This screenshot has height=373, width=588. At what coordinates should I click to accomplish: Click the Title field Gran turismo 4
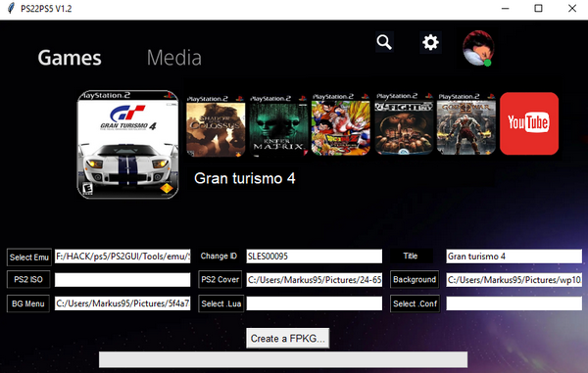tap(514, 256)
